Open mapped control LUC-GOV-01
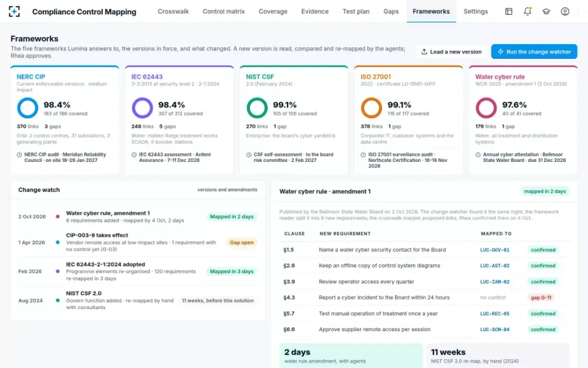The image size is (588, 368). (x=495, y=250)
